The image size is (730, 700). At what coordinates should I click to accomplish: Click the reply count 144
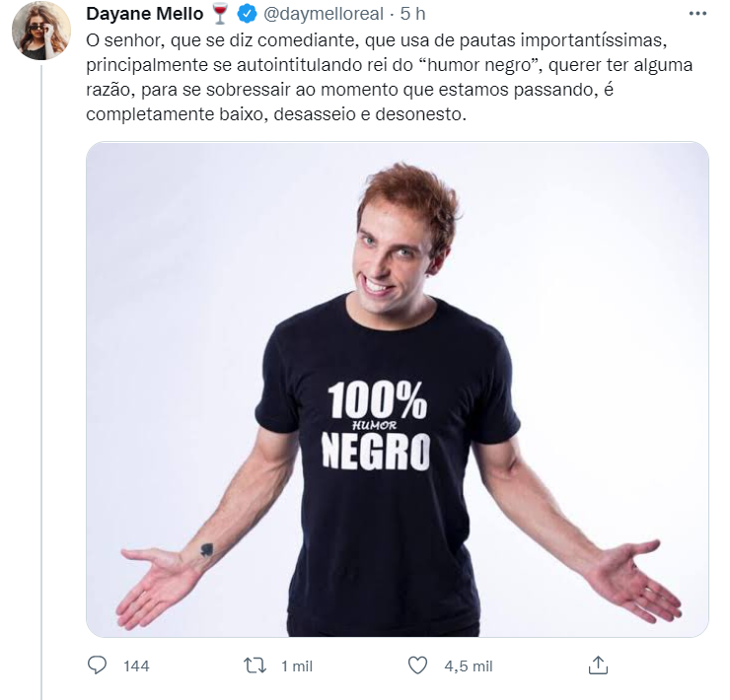[136, 666]
